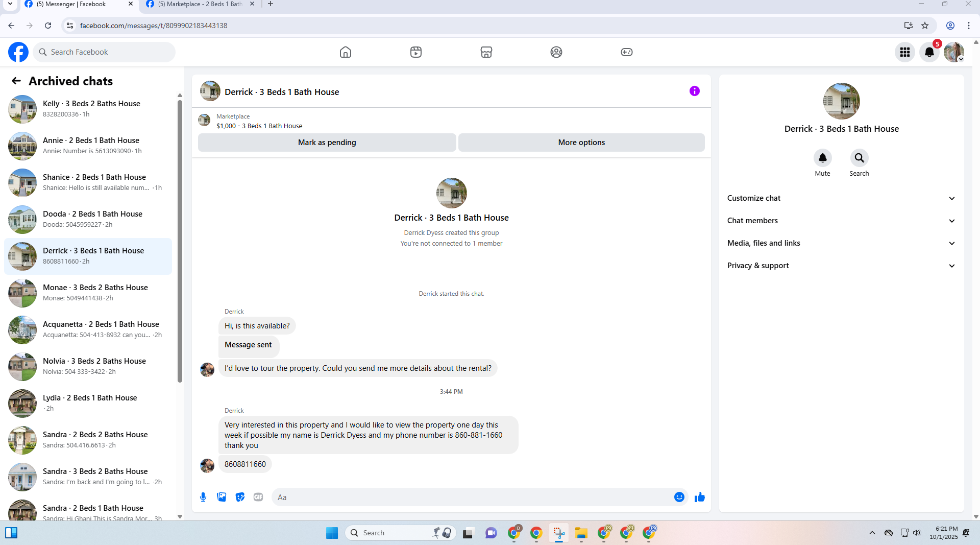
Task: Open the large Derrick group photo in side panel
Action: (842, 101)
